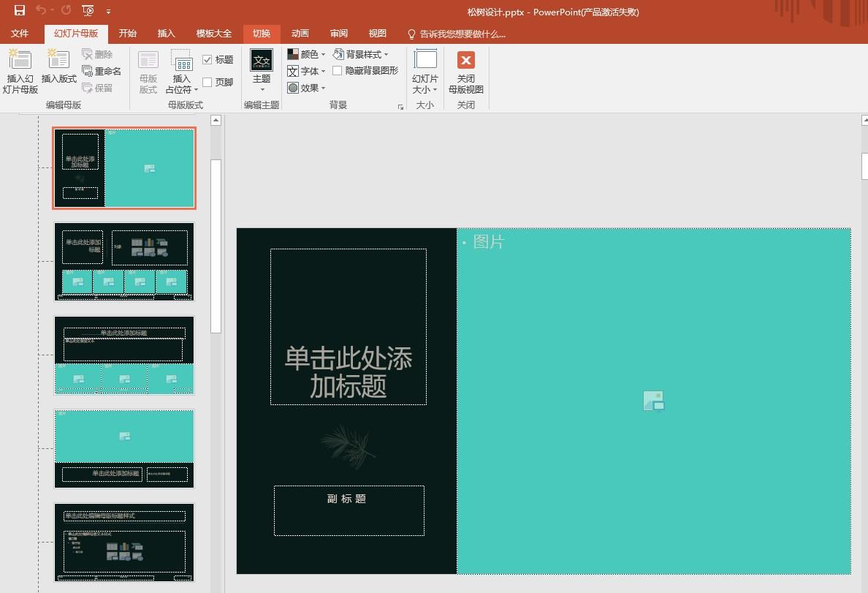
Task: Open the Review (审阅) tab
Action: pyautogui.click(x=339, y=33)
